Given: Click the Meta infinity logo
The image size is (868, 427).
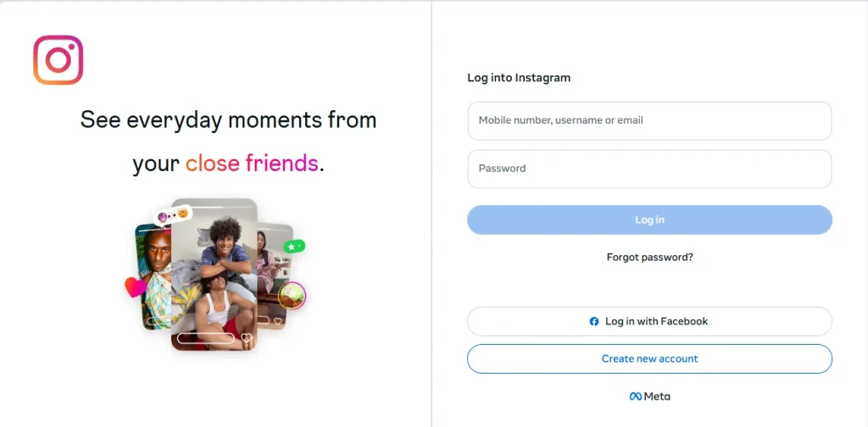Looking at the screenshot, I should (x=636, y=396).
